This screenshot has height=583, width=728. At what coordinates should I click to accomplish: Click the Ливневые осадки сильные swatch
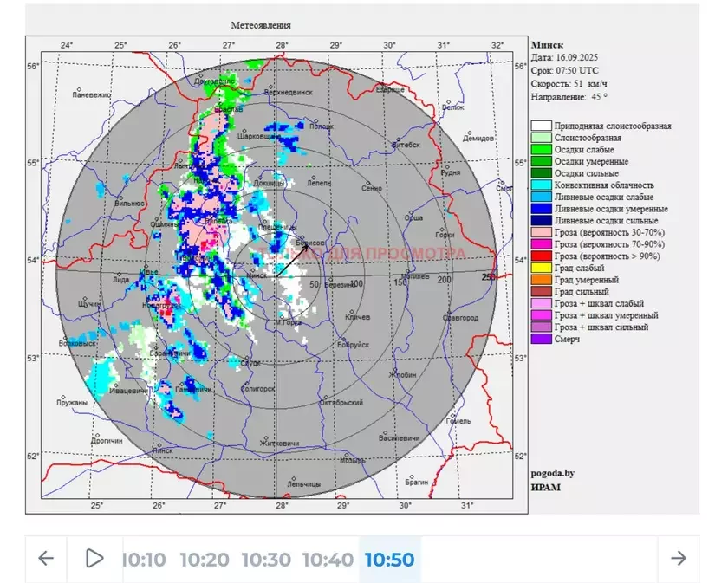coord(541,221)
